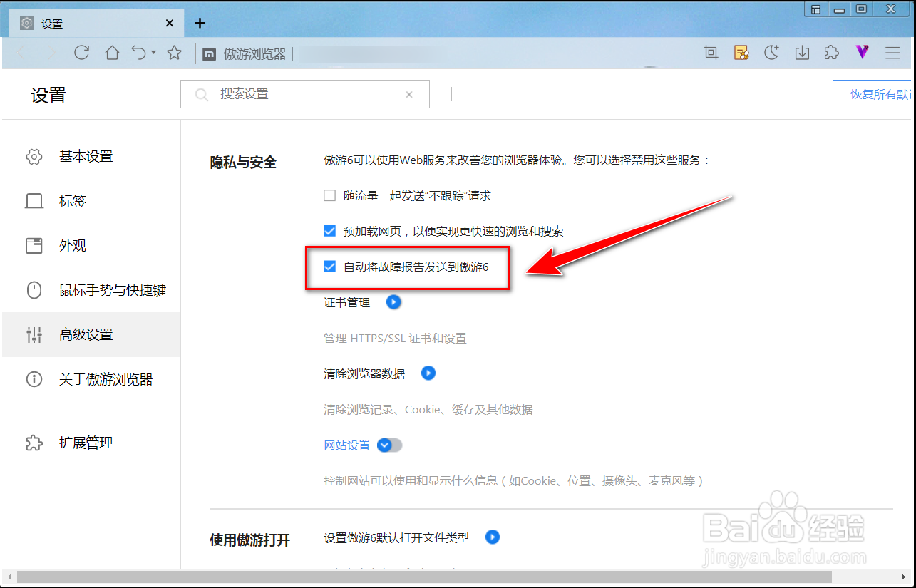Expand the 网站设置 toggle chevron
The height and width of the screenshot is (588, 916).
[389, 445]
